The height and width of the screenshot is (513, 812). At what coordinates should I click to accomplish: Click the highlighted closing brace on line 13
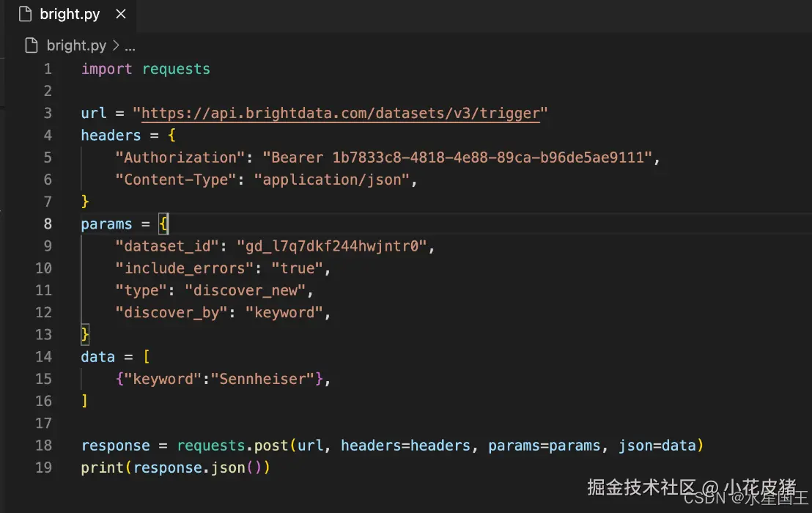[x=85, y=334]
